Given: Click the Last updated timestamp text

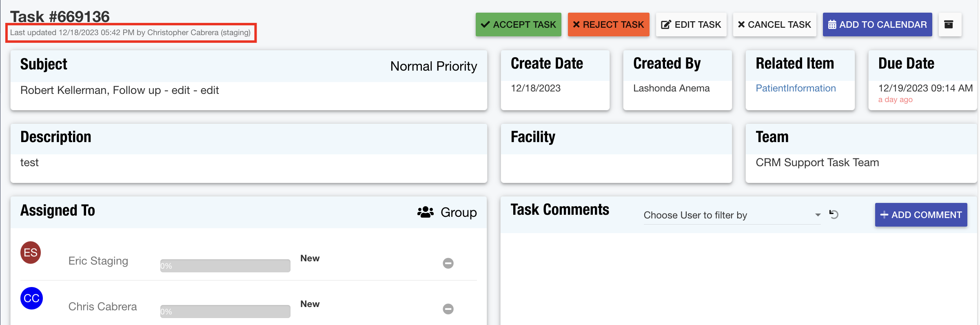Looking at the screenshot, I should [x=130, y=33].
